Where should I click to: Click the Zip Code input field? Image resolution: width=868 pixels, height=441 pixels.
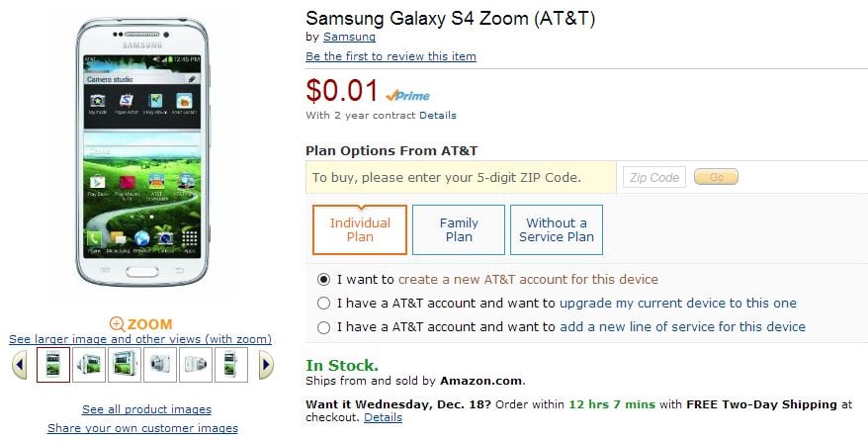652,178
